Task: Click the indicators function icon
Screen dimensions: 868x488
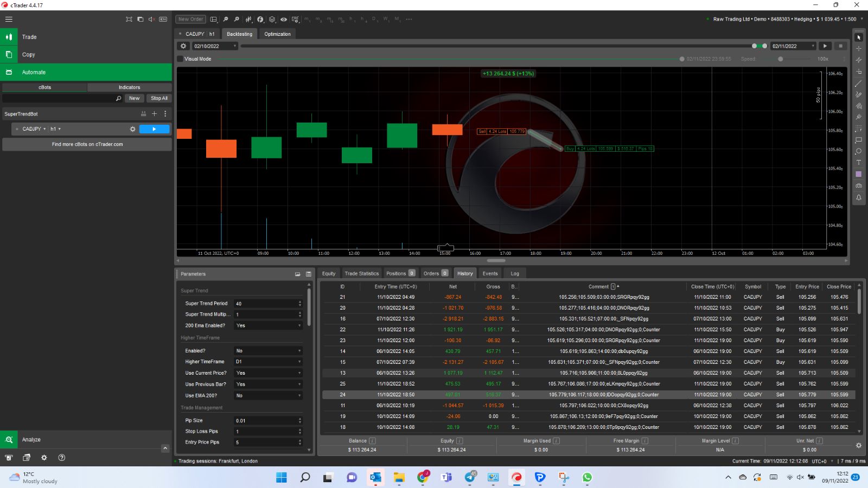Action: (x=260, y=19)
